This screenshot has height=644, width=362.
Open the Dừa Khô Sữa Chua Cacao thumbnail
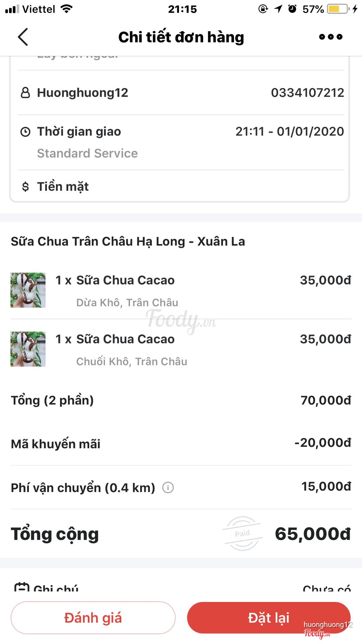(28, 290)
